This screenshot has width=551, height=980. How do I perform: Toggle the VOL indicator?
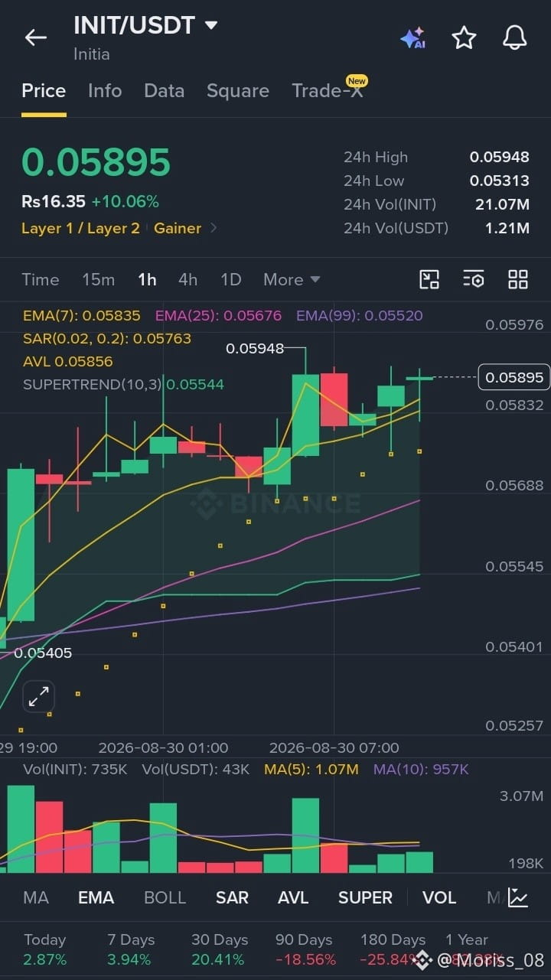pos(439,897)
